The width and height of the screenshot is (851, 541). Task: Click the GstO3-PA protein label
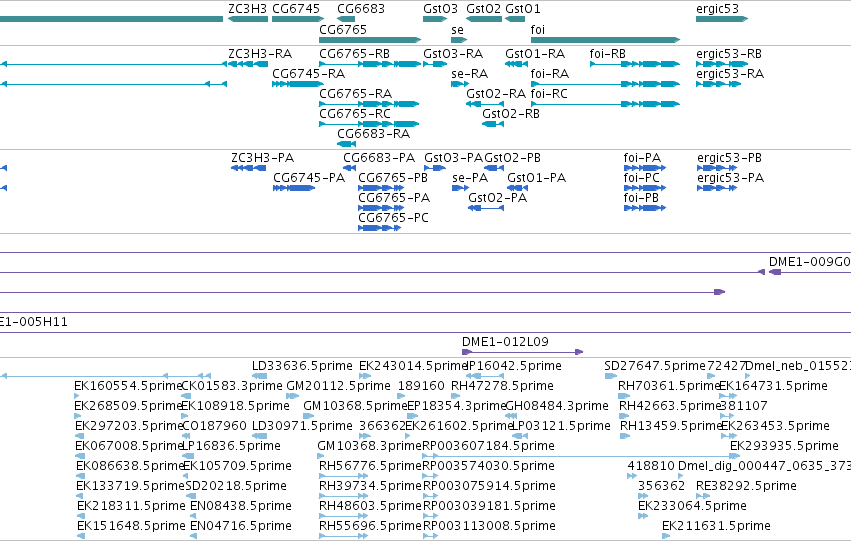[x=454, y=158]
